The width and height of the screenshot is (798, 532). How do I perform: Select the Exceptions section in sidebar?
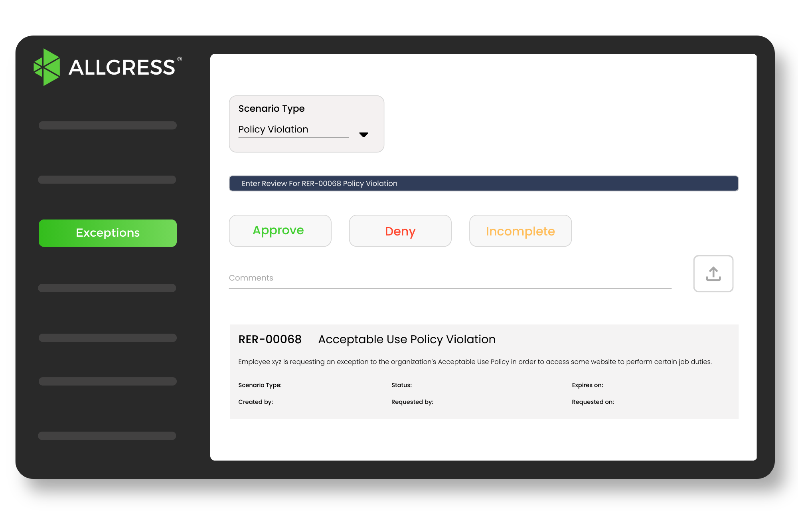[107, 233]
